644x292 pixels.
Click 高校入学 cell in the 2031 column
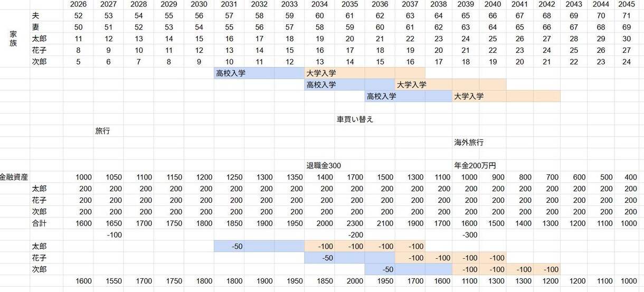(x=231, y=73)
